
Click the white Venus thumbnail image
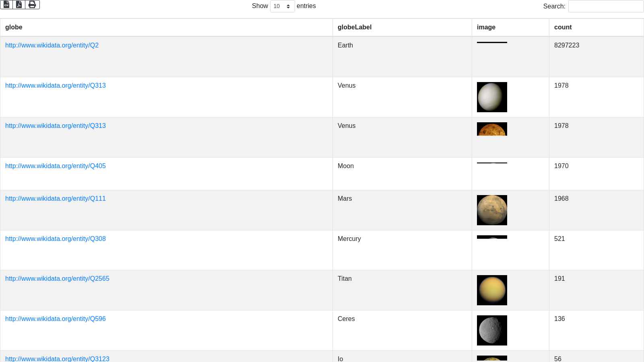click(x=492, y=97)
